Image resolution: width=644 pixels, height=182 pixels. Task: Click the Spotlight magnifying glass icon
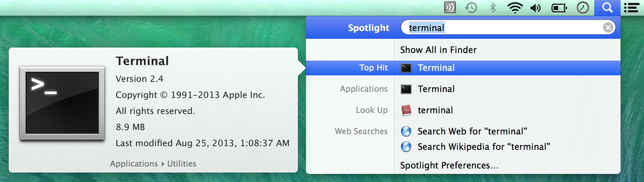[x=607, y=7]
